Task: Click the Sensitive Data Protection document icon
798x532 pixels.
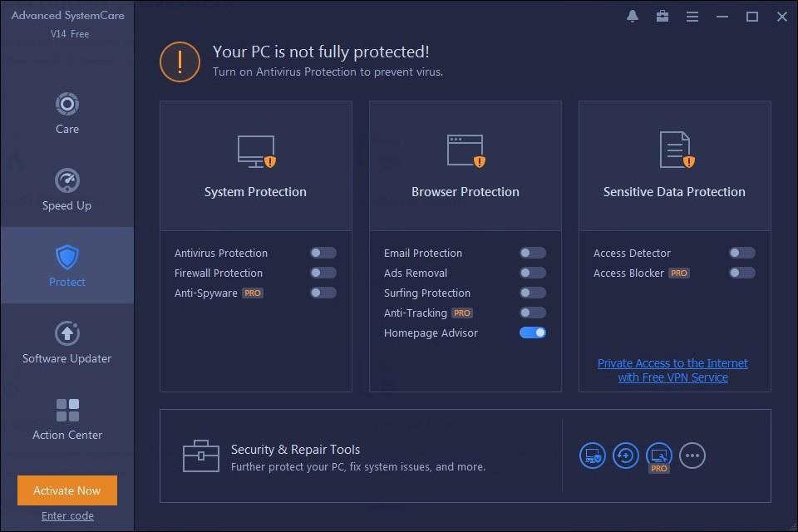Action: tap(677, 150)
